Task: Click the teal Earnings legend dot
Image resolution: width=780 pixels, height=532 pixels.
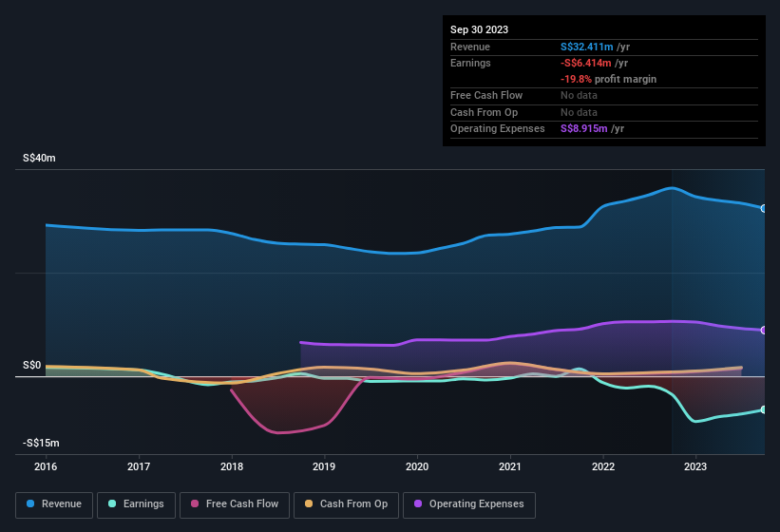Action: click(112, 503)
